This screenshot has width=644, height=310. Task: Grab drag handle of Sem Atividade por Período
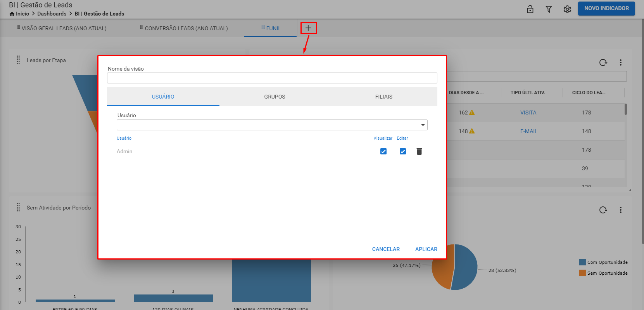(18, 207)
